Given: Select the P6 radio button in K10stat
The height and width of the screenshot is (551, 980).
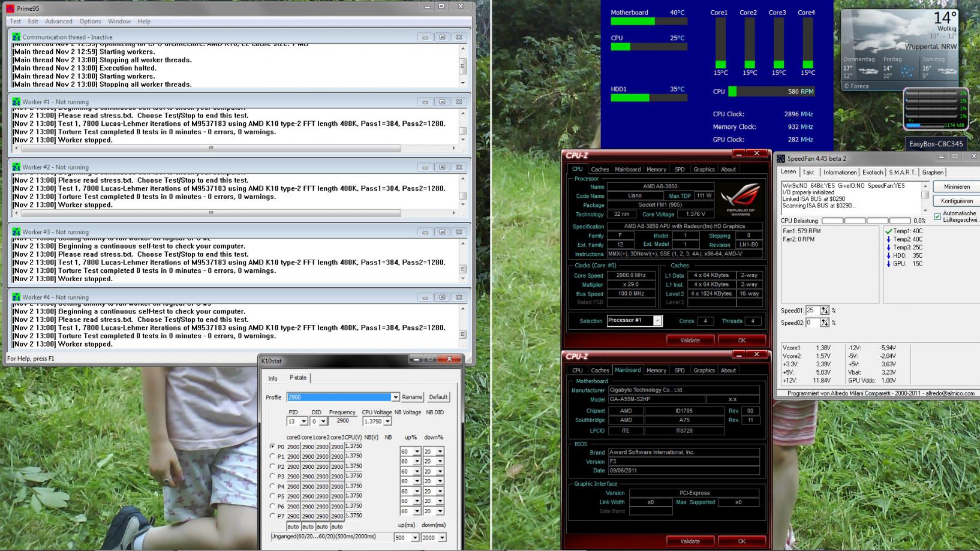Looking at the screenshot, I should pos(272,506).
